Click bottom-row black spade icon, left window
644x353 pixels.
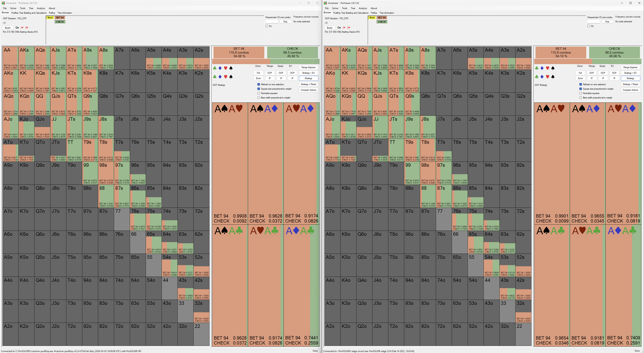click(231, 77)
